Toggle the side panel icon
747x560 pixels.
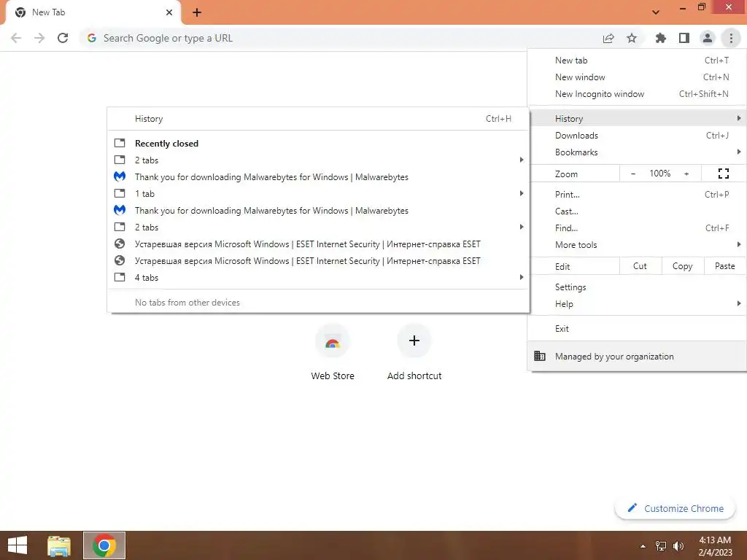click(684, 38)
